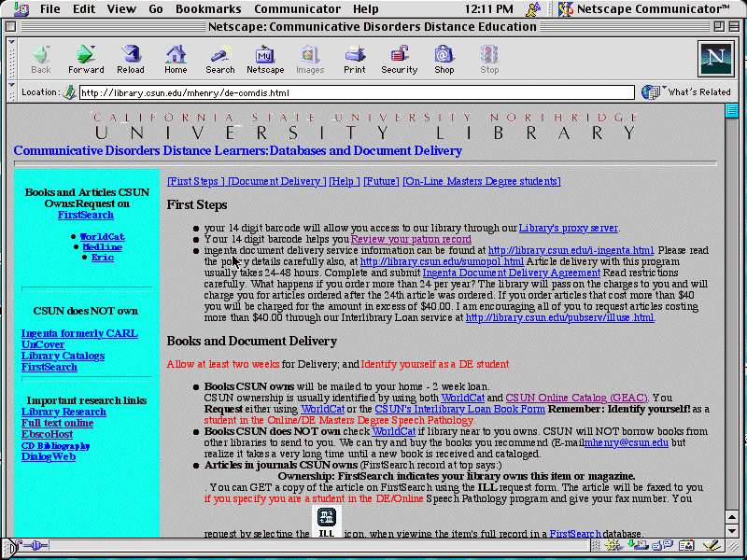Open the What's Related dropdown
Viewport: 747px width, 560px height.
click(686, 91)
